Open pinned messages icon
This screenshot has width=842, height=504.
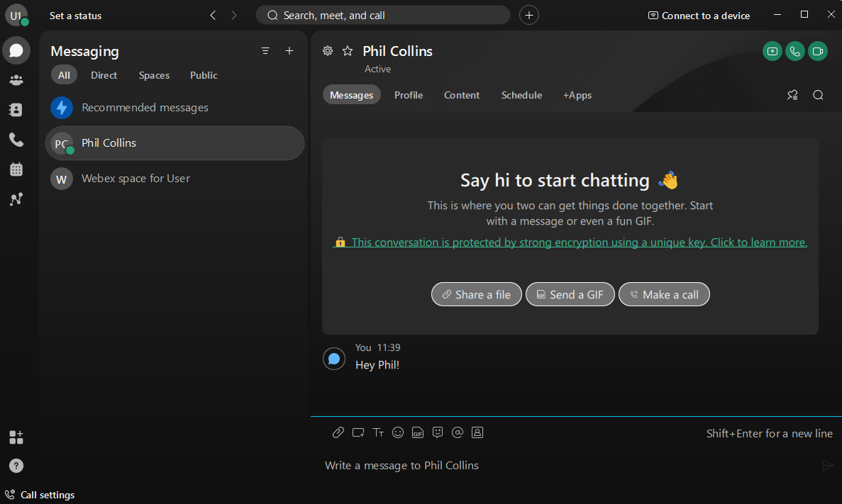click(792, 95)
